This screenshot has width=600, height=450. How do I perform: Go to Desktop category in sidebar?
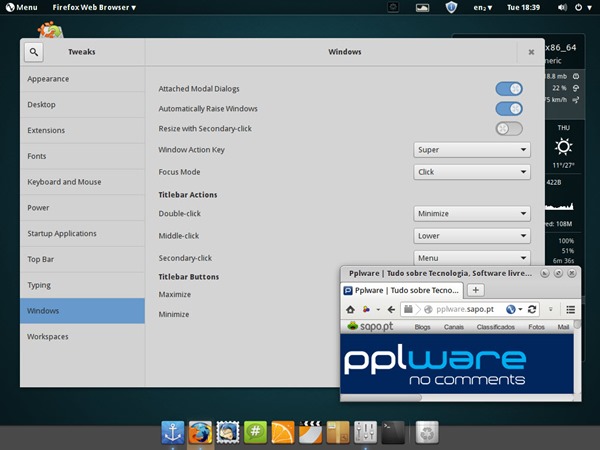tap(82, 104)
